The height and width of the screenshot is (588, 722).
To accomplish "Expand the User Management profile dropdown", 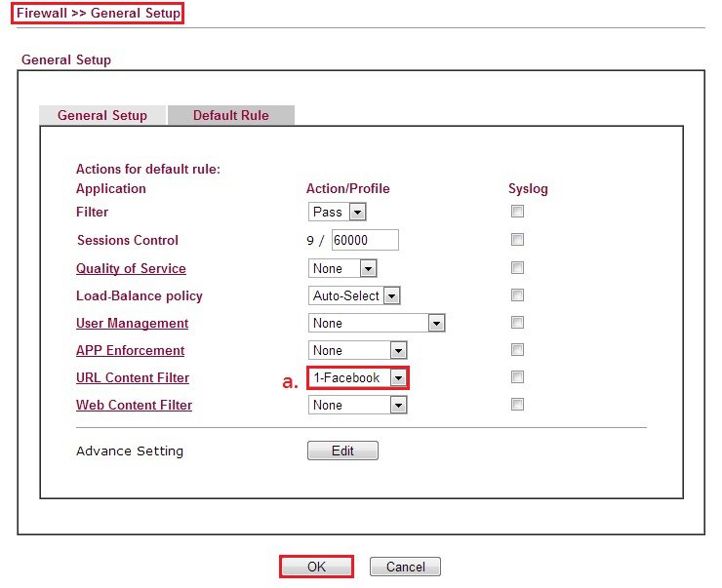I will 377,323.
